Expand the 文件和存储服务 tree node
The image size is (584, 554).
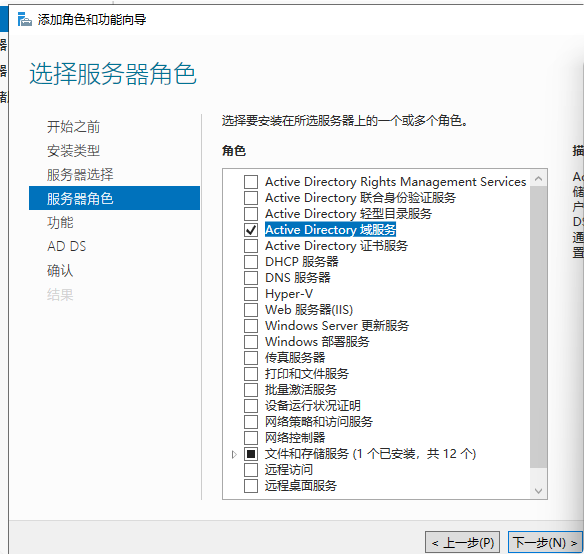[234, 455]
